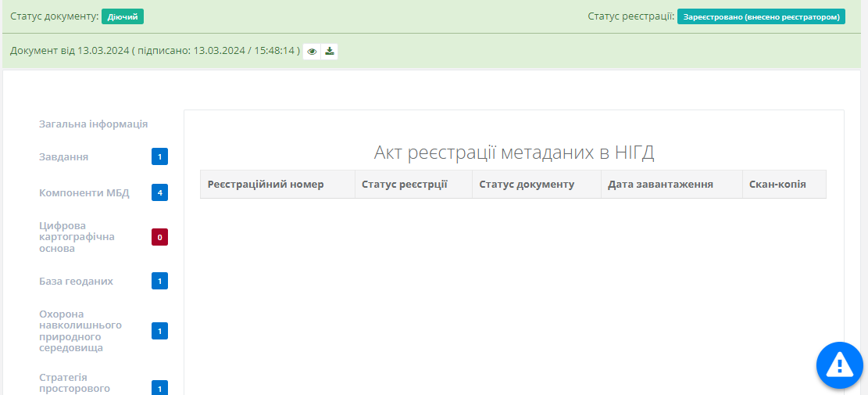The height and width of the screenshot is (395, 868).
Task: Click the База геоданих count badge
Action: (x=159, y=281)
